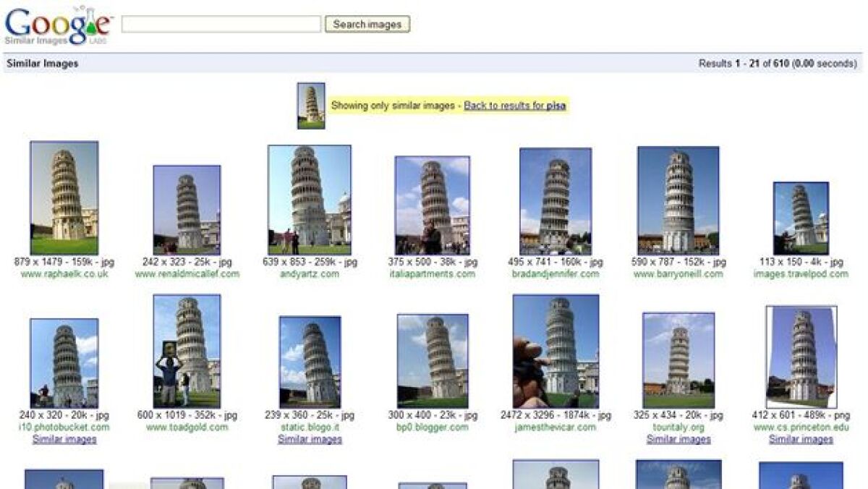Screen dimensions: 868x489
Task: Click the tourisaly.org source text
Action: (x=678, y=428)
